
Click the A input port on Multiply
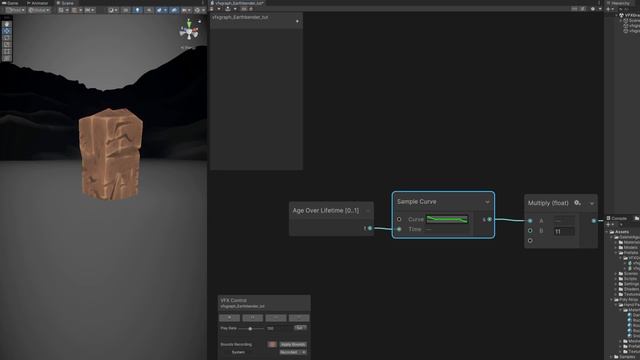coord(530,221)
